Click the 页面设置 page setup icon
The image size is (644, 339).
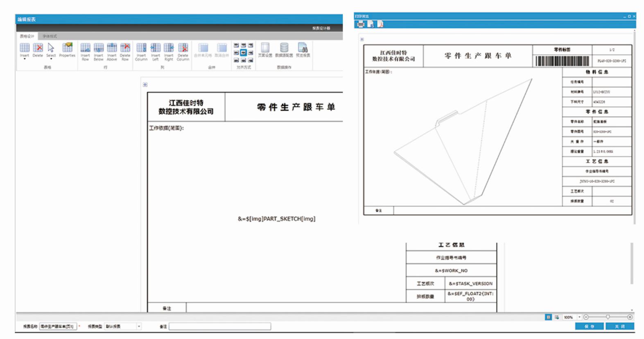pyautogui.click(x=265, y=49)
